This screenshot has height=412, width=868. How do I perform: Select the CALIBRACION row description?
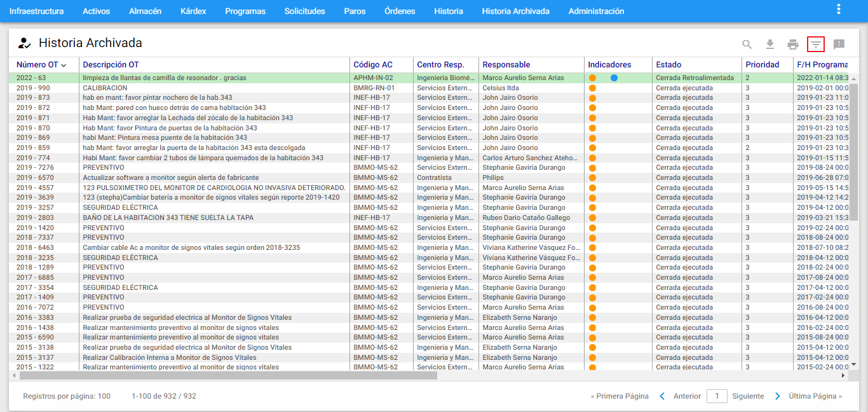(x=105, y=88)
